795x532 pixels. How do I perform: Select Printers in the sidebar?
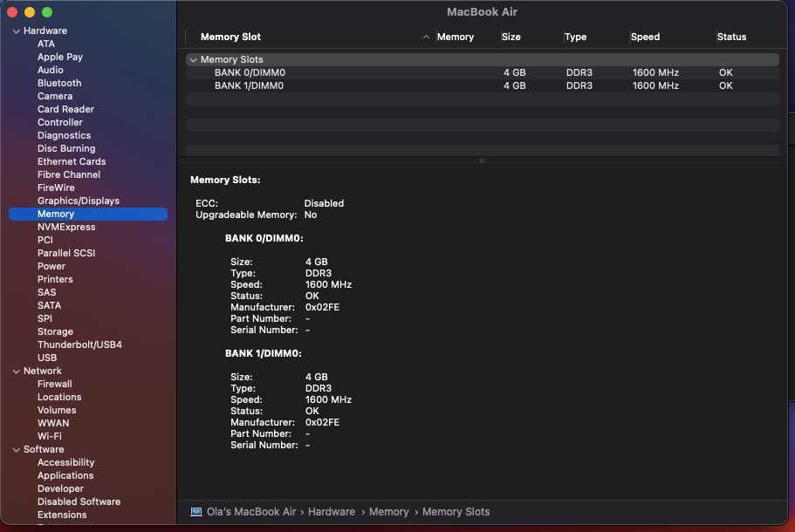pos(55,280)
